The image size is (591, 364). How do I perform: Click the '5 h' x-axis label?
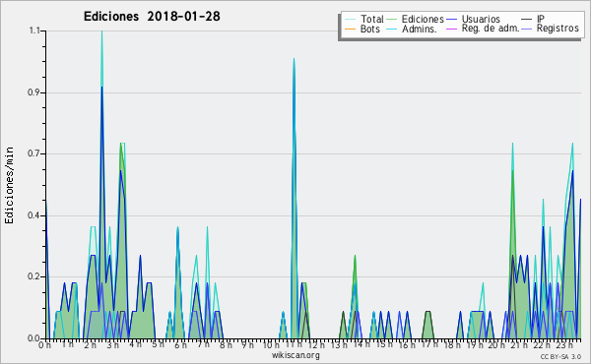[158, 344]
